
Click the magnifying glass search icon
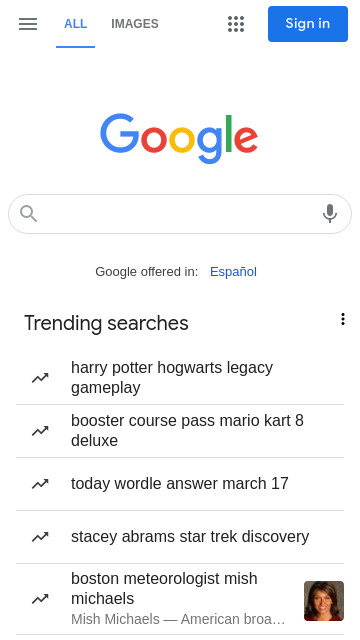coord(29,214)
